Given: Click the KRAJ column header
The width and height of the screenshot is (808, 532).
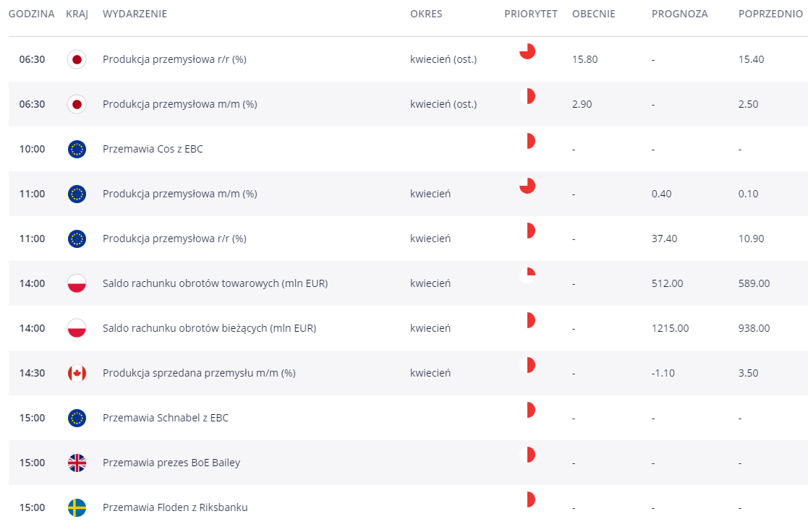Looking at the screenshot, I should coord(77,14).
